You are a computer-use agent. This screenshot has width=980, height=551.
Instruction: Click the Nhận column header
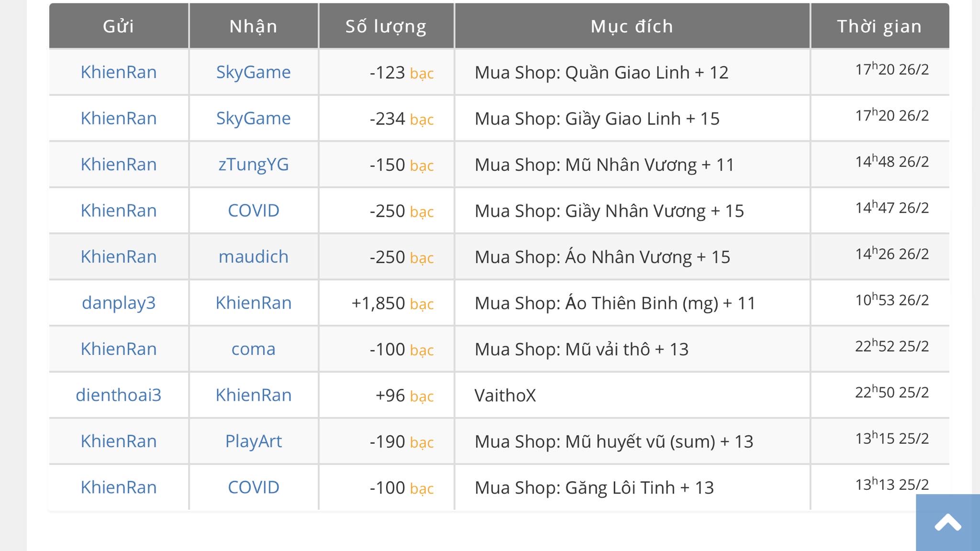pos(253,26)
